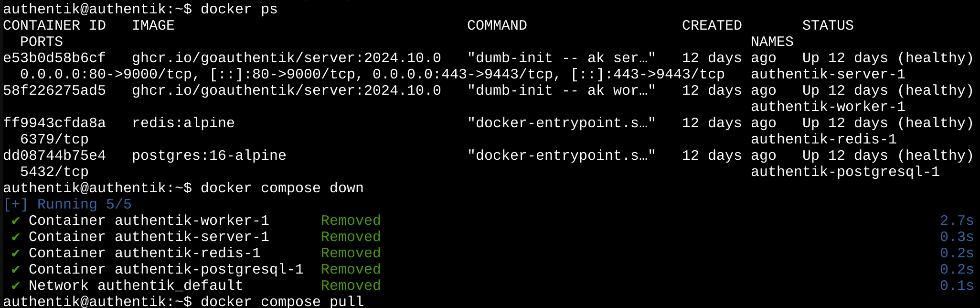Click the Removed status for authentik-redis-1
The image size is (980, 308).
point(351,253)
